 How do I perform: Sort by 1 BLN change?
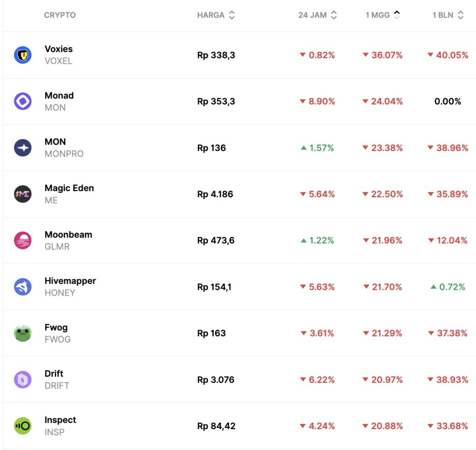pyautogui.click(x=448, y=15)
